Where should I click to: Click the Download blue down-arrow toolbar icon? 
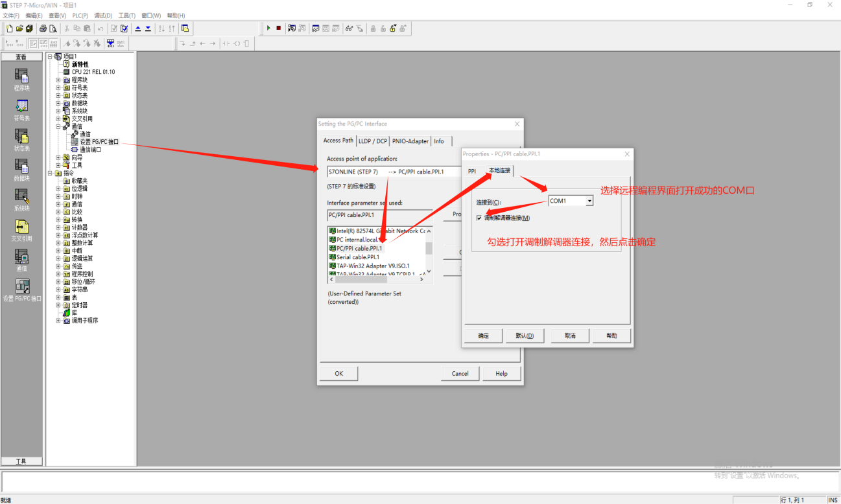[x=148, y=29]
